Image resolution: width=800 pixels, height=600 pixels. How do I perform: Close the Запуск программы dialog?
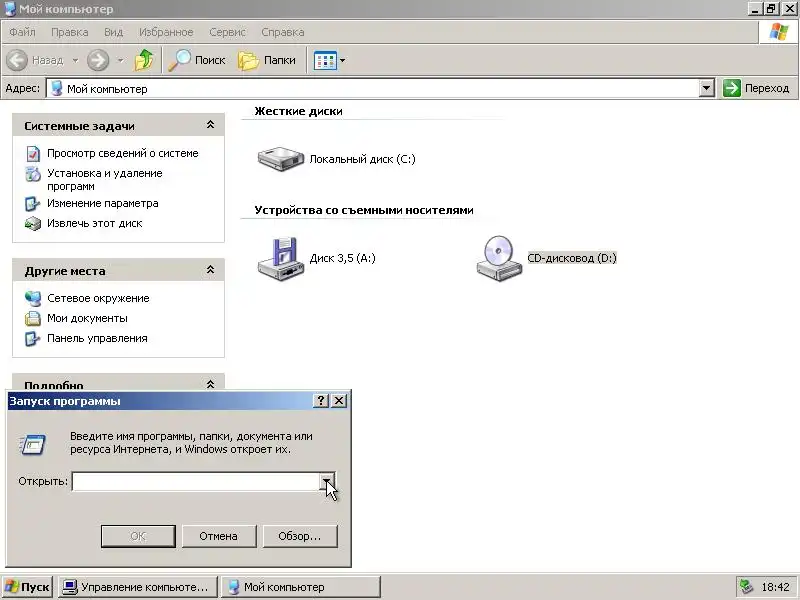pos(339,401)
